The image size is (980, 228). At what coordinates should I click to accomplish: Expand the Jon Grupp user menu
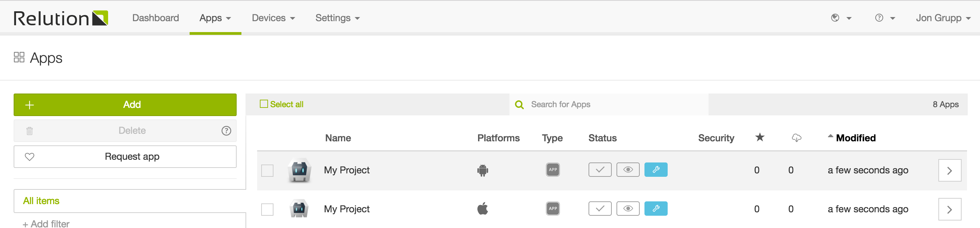coord(943,18)
